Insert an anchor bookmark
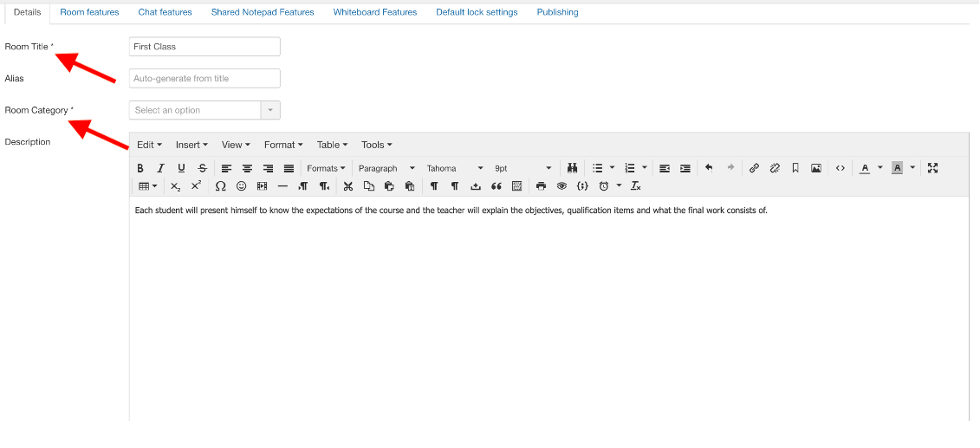Image resolution: width=980 pixels, height=448 pixels. coord(795,168)
